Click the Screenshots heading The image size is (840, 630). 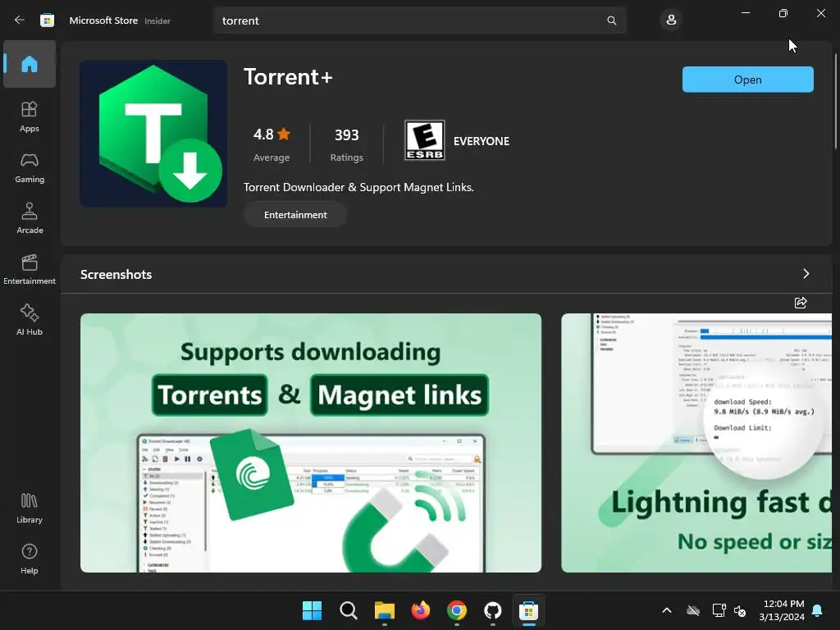click(116, 274)
